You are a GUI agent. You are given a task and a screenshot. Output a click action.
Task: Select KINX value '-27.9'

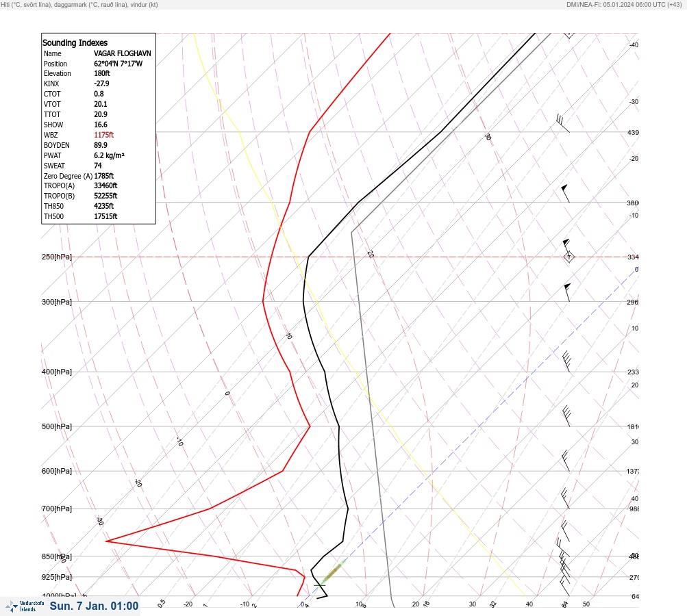click(x=101, y=84)
